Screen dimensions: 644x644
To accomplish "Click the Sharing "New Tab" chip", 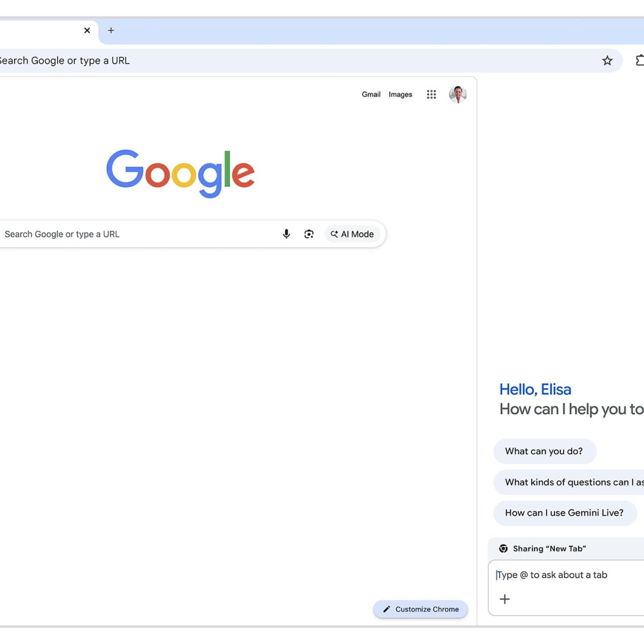I will pos(566,548).
